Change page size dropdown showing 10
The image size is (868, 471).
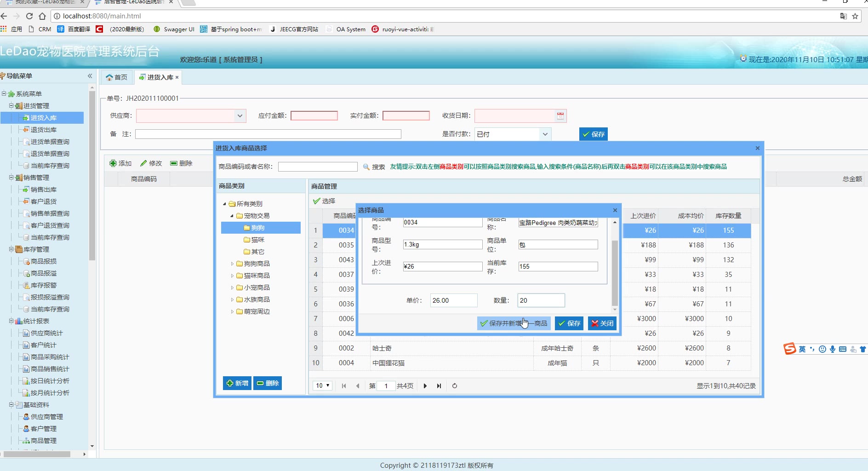coord(323,386)
